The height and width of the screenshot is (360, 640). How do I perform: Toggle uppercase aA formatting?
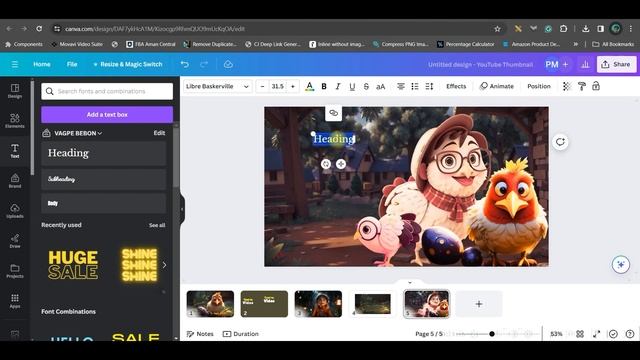click(x=381, y=87)
